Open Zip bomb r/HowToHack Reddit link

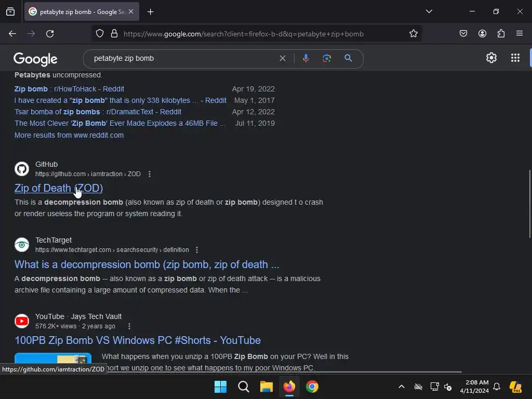69,89
